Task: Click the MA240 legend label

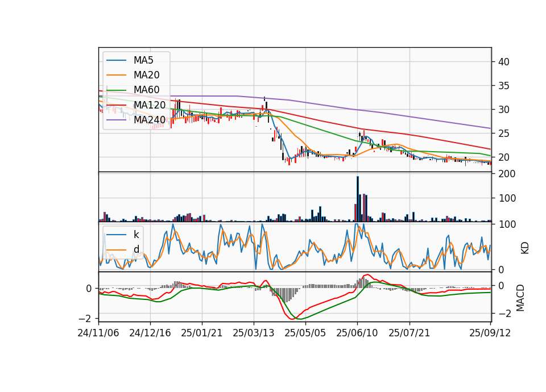Action: [x=150, y=120]
